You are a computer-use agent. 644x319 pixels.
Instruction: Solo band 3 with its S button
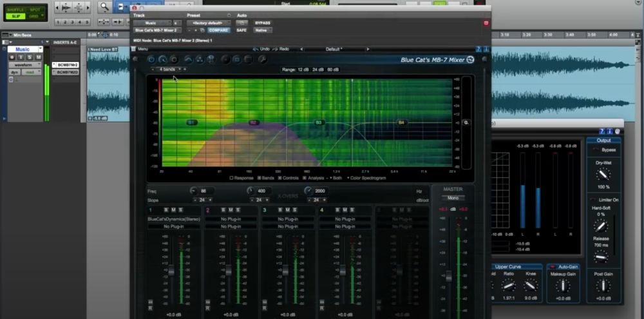[295, 210]
